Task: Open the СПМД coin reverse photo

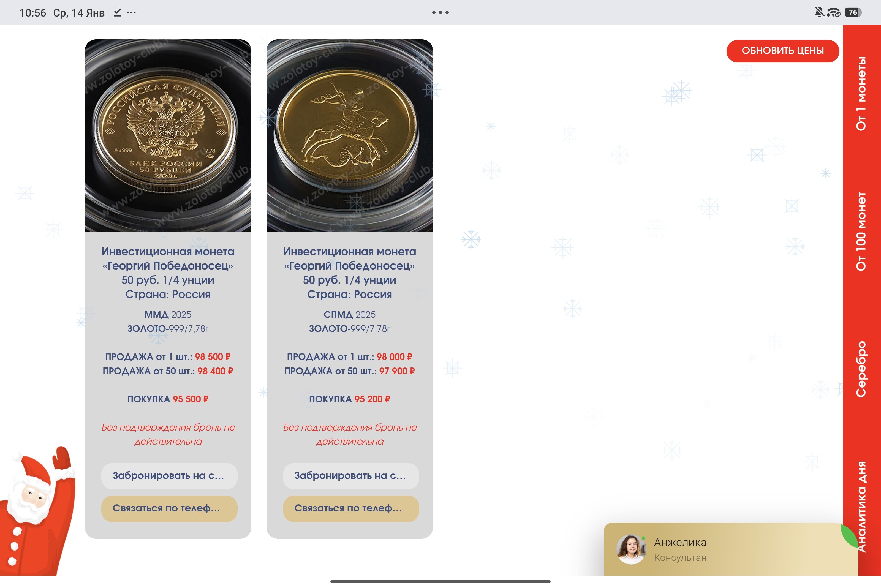Action: (350, 135)
